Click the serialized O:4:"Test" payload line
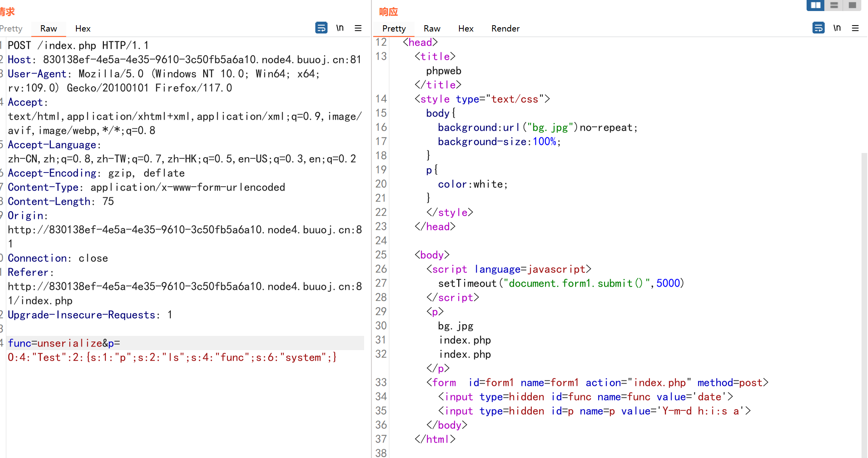The image size is (868, 458). tap(172, 357)
